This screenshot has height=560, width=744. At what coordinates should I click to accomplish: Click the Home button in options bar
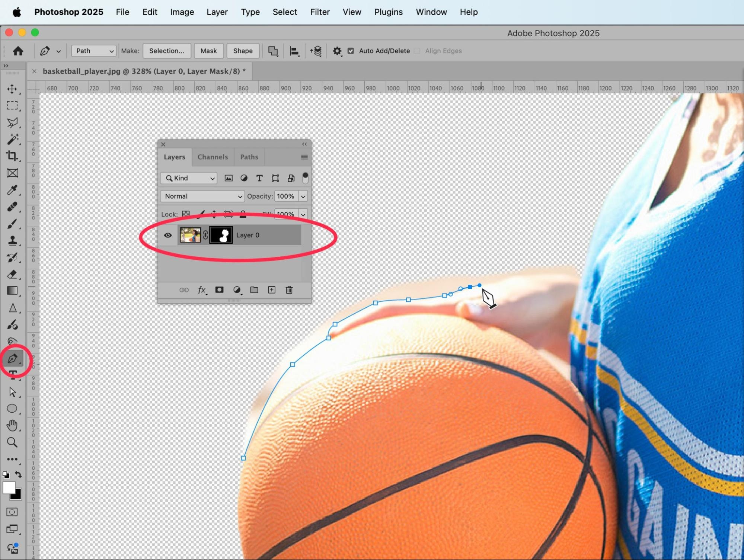coord(18,51)
